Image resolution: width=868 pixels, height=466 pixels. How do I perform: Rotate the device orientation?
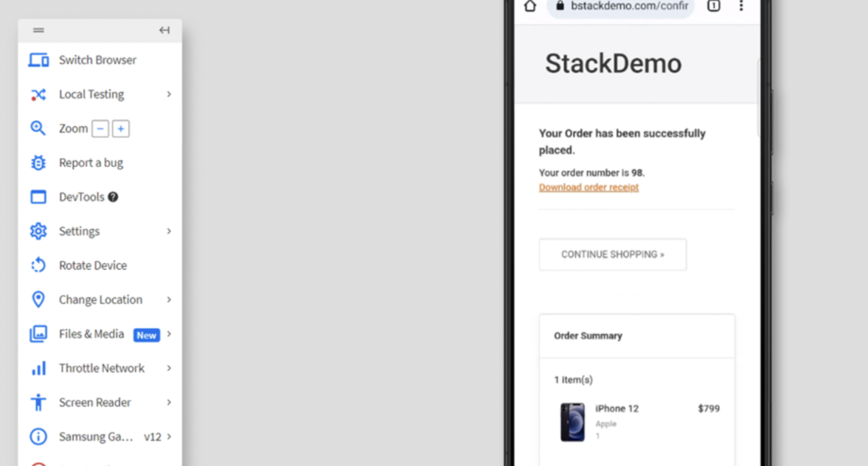coord(92,265)
